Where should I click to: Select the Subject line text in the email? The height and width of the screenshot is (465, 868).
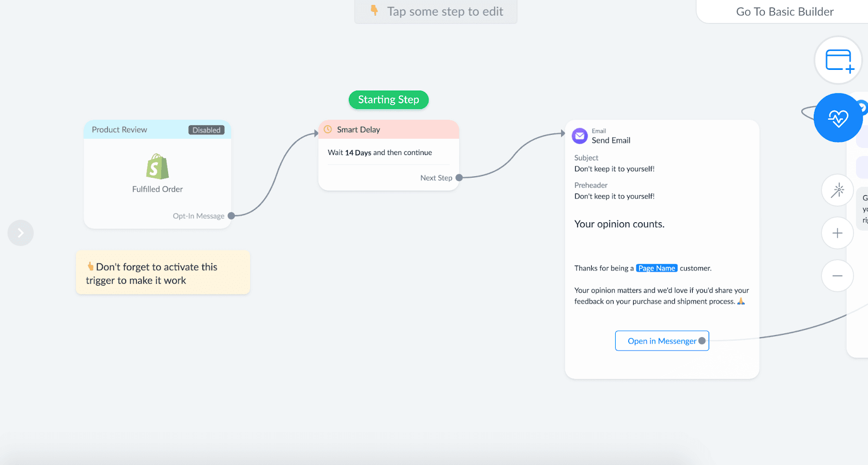(615, 169)
